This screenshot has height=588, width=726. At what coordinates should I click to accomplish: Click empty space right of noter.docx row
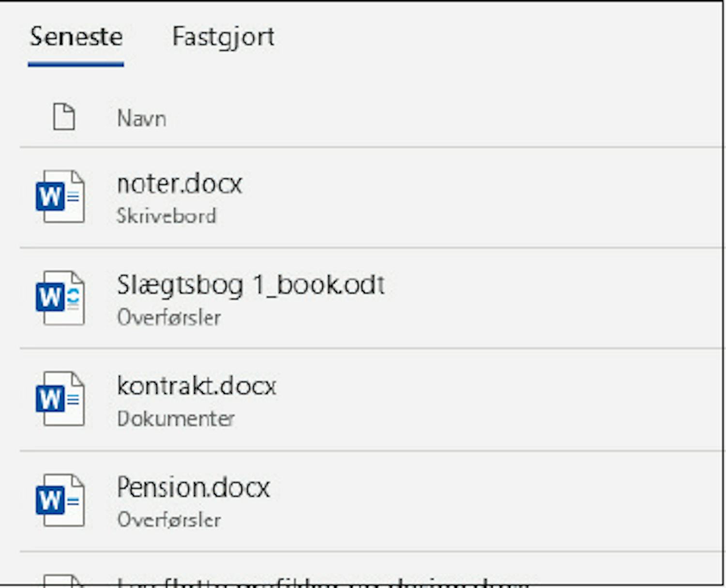click(x=484, y=197)
